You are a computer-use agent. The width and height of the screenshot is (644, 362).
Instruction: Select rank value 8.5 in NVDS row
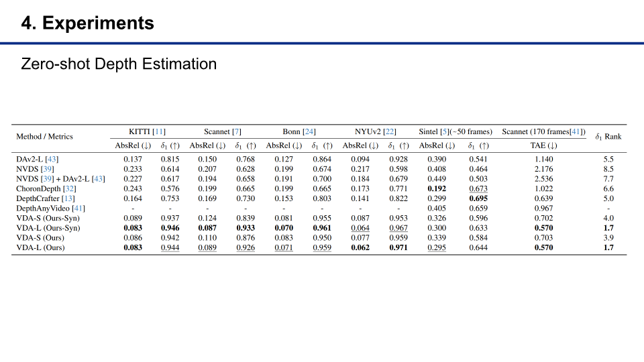608,169
